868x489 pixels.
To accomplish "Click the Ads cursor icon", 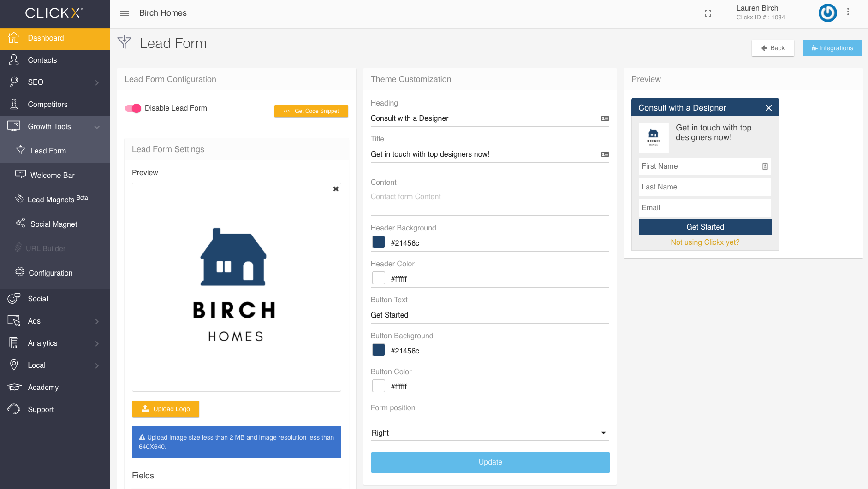I will coord(14,321).
